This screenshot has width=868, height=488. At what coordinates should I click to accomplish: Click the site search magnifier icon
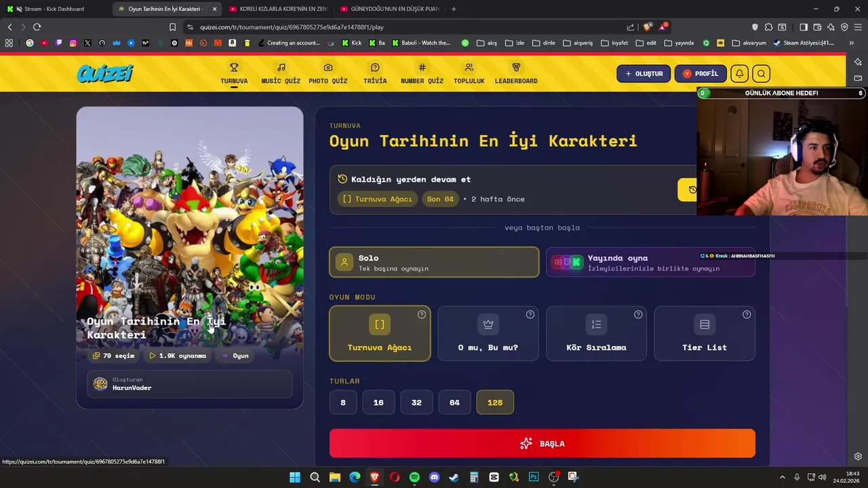[761, 74]
